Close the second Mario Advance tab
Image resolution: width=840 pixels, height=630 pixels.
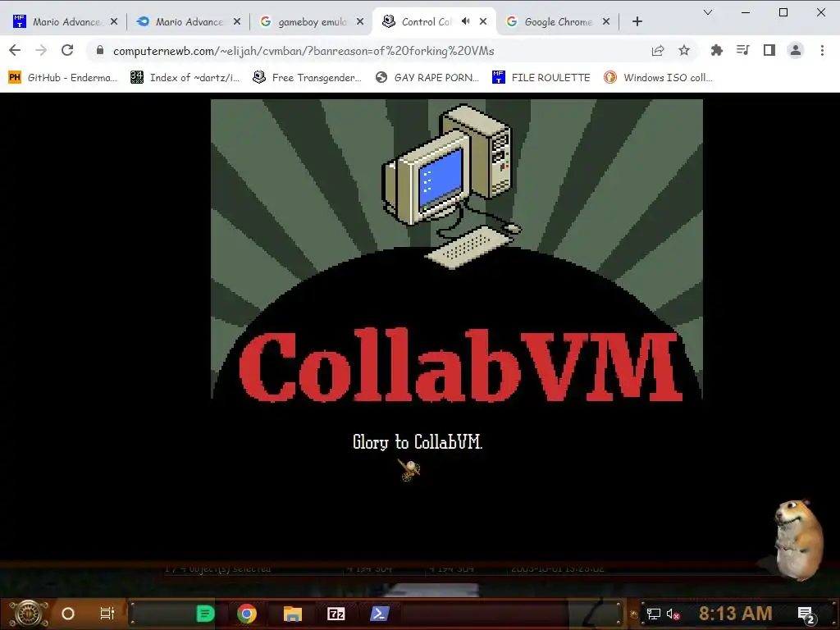pyautogui.click(x=237, y=21)
